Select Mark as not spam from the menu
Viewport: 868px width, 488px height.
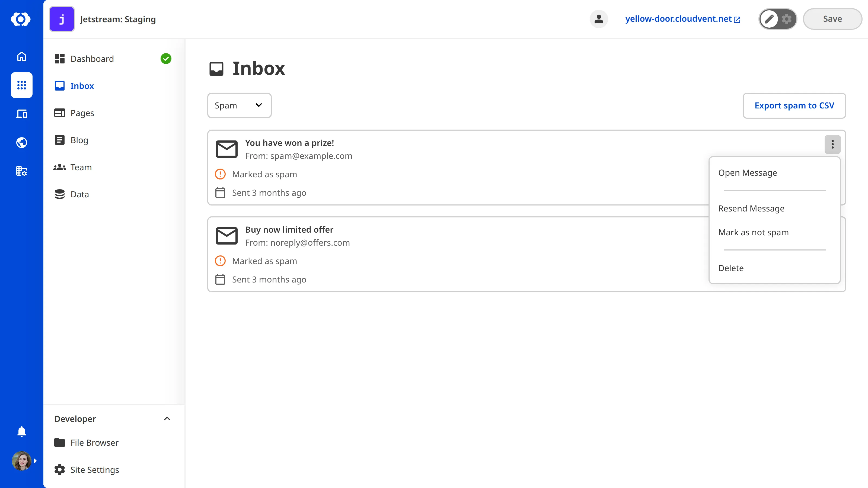[x=754, y=232]
